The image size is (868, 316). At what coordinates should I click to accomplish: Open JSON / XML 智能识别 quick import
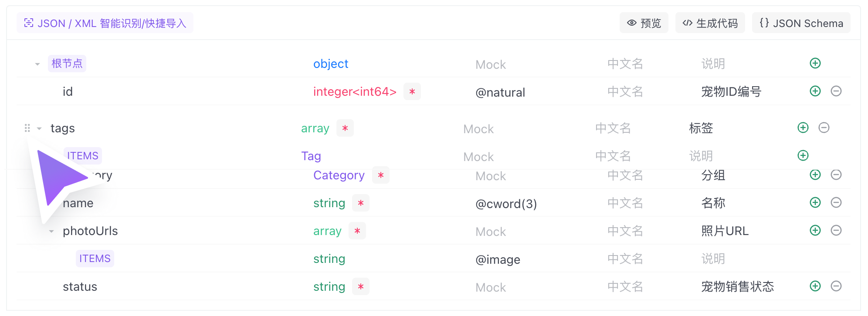[x=105, y=23]
